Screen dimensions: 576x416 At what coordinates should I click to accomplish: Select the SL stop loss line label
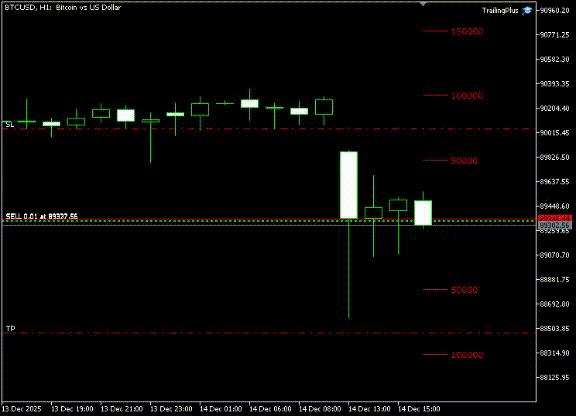coord(10,125)
